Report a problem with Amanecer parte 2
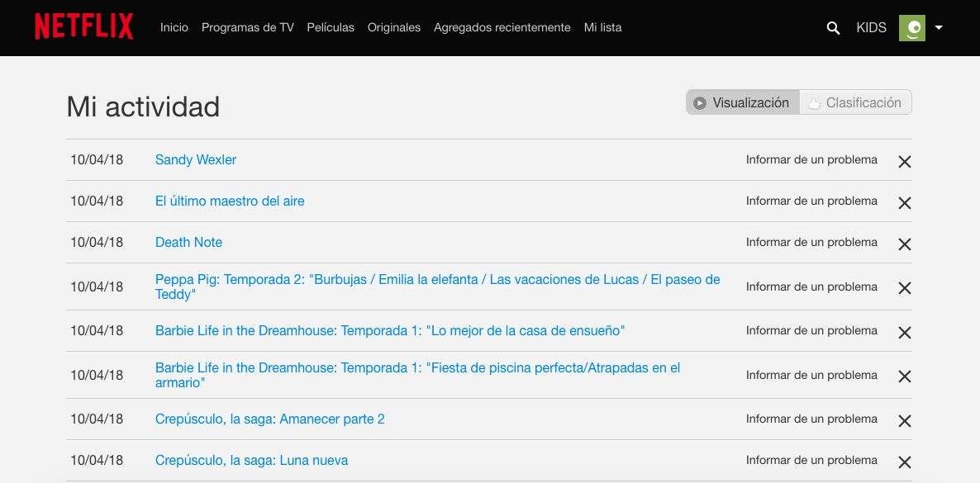Image resolution: width=980 pixels, height=483 pixels. pyautogui.click(x=812, y=419)
